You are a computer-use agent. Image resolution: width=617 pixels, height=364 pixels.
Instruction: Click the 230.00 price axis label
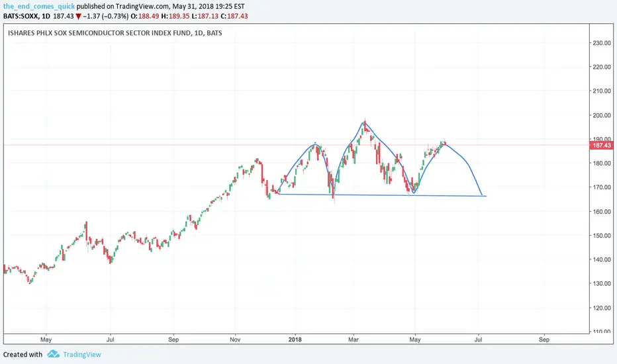602,43
